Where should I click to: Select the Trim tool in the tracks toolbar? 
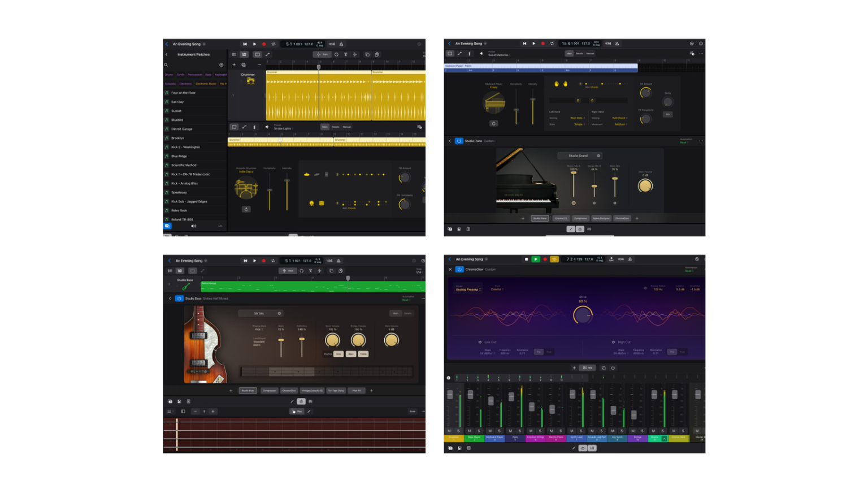pos(322,54)
